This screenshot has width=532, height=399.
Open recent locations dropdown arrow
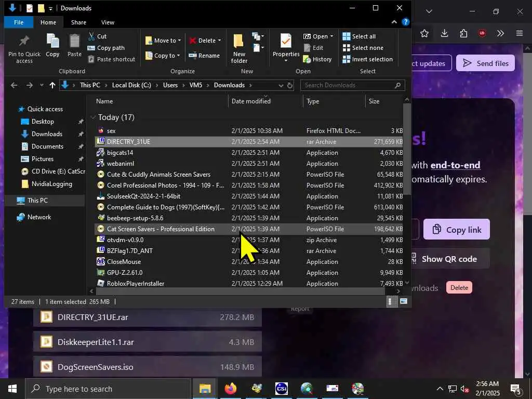(42, 85)
